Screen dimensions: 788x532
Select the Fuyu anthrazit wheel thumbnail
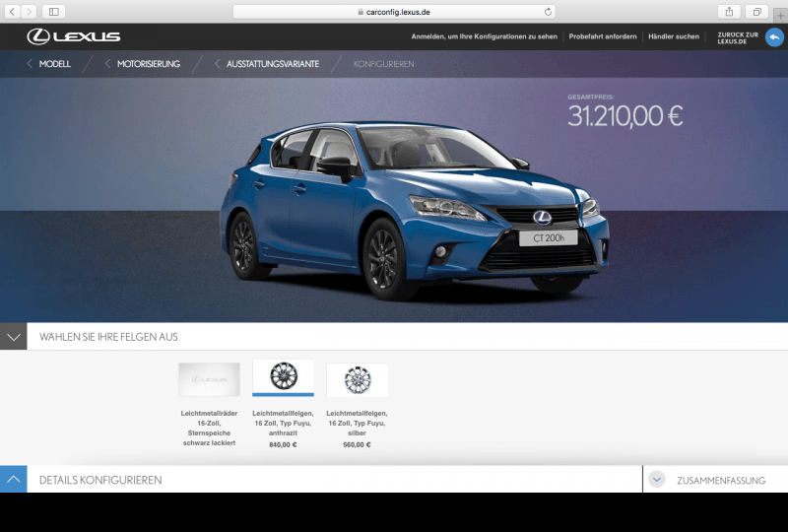[x=283, y=377]
